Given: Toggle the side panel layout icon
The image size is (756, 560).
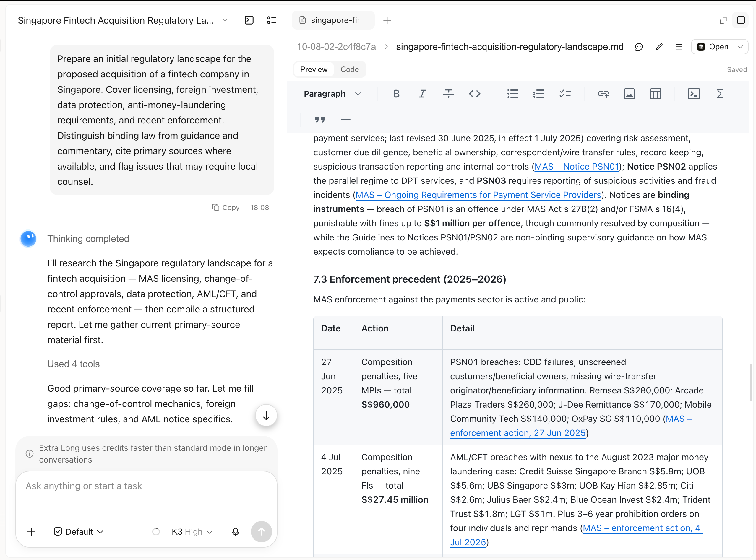Looking at the screenshot, I should [x=741, y=20].
